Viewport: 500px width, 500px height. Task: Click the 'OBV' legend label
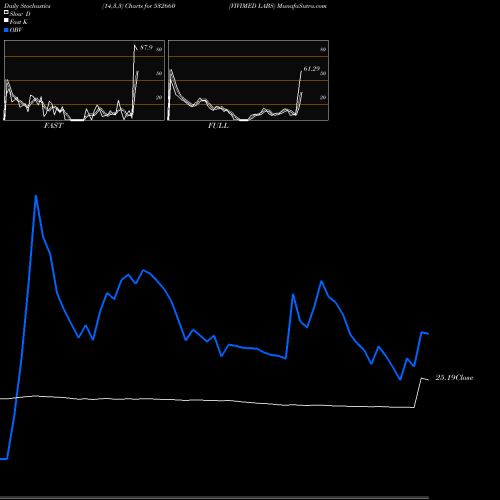coord(16,30)
